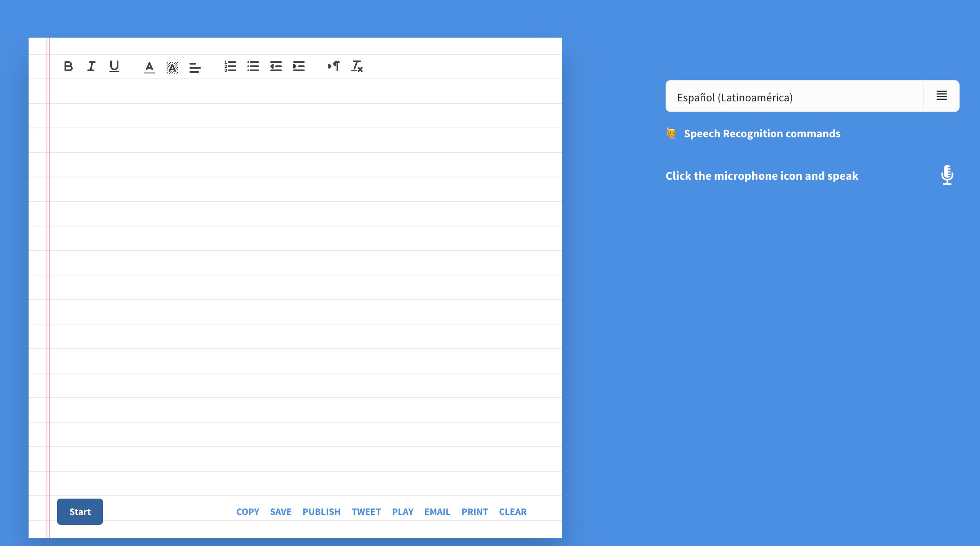The height and width of the screenshot is (546, 980).
Task: Expand the hamburger menu on language bar
Action: 942,96
